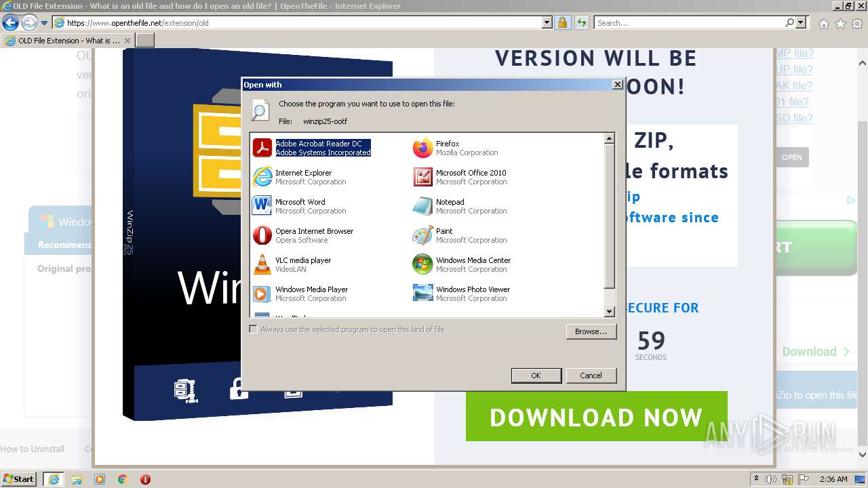Image resolution: width=868 pixels, height=488 pixels.
Task: Click the Browse... button
Action: tap(591, 331)
